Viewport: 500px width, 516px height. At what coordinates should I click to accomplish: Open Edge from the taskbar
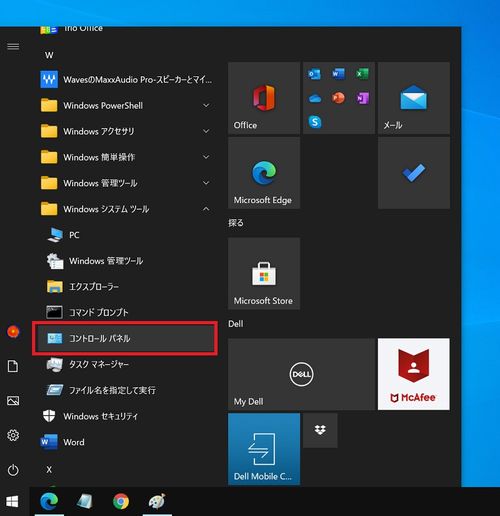click(49, 501)
